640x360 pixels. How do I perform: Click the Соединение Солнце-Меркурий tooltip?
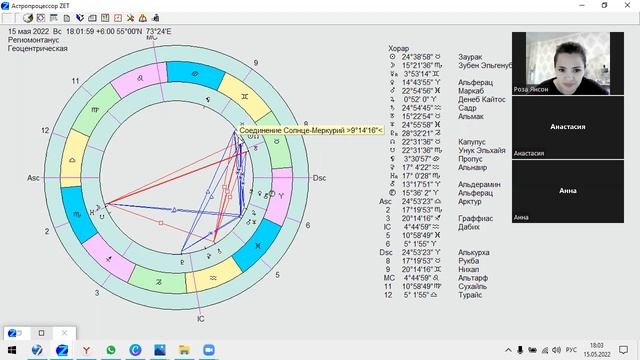(311, 130)
